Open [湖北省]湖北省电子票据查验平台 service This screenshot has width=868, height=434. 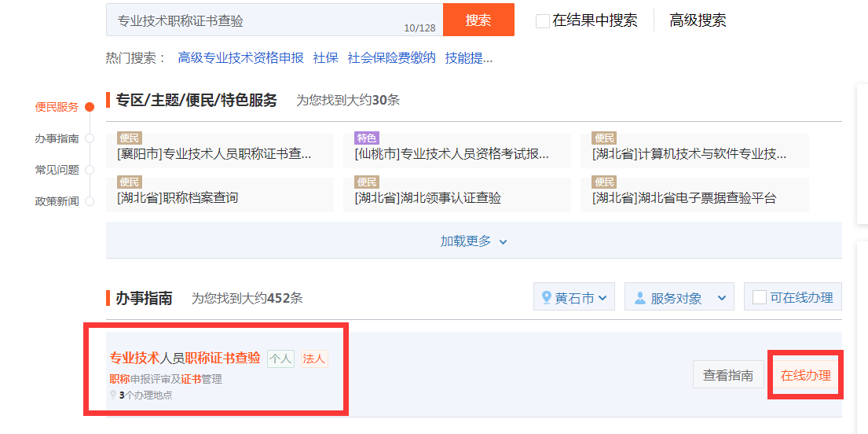click(684, 198)
